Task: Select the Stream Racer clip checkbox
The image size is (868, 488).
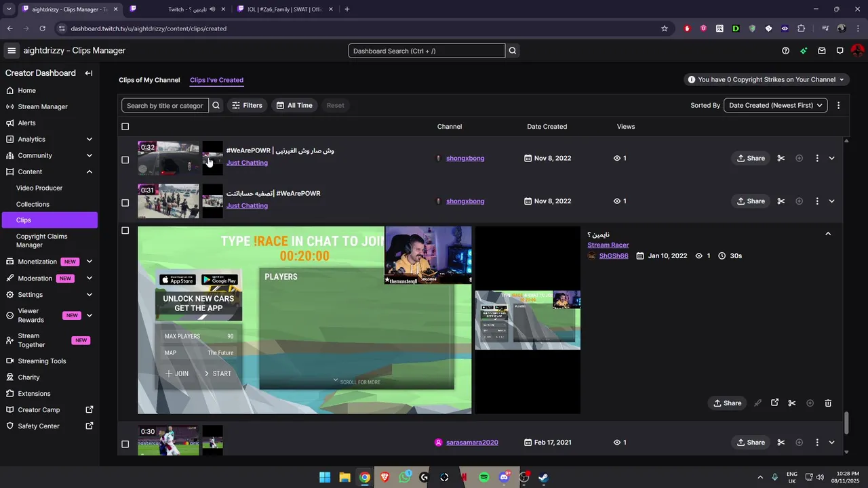Action: [x=125, y=230]
